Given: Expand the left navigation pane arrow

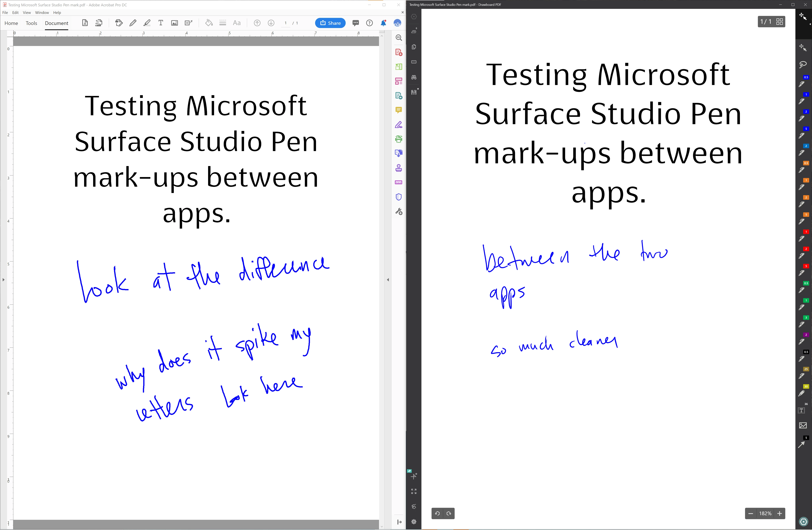Looking at the screenshot, I should coord(3,280).
